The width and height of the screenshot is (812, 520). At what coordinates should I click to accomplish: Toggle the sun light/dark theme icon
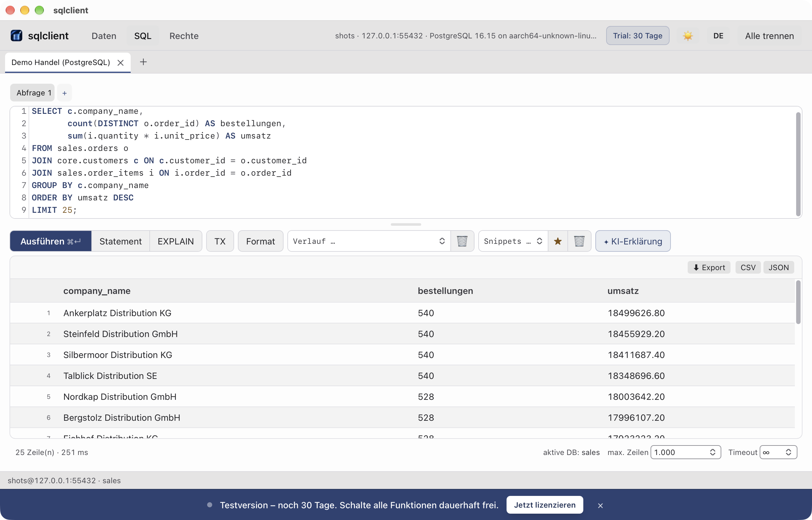688,36
